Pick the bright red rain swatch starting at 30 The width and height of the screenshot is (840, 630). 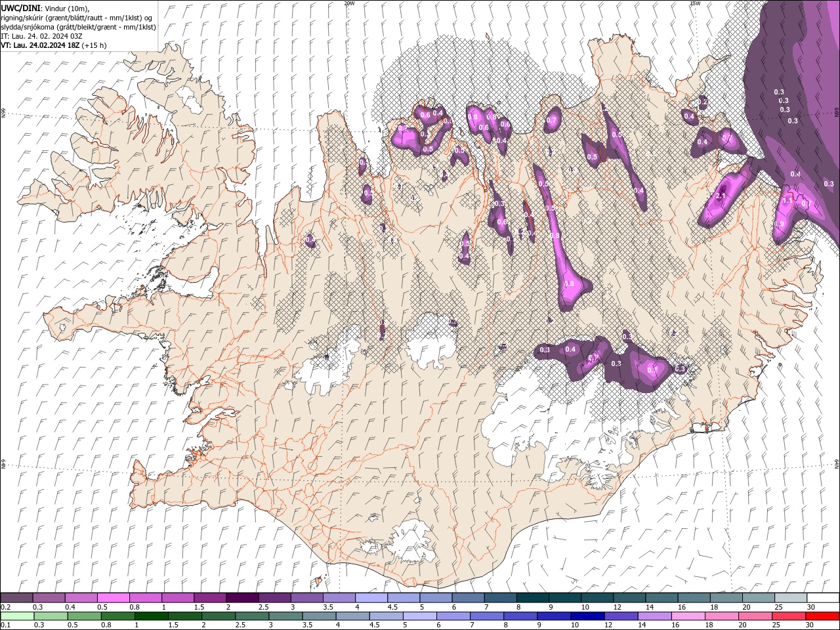(822, 616)
